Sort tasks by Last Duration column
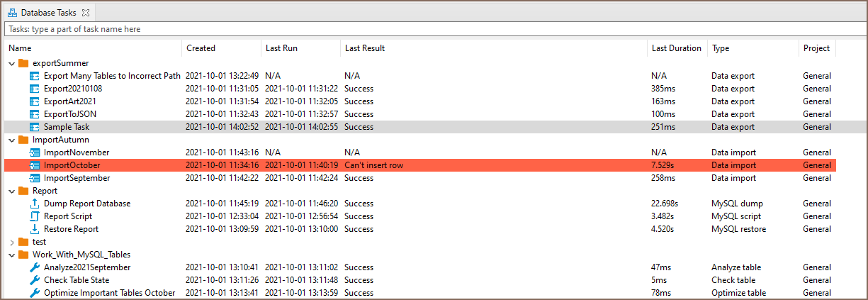The image size is (868, 300). pos(676,48)
